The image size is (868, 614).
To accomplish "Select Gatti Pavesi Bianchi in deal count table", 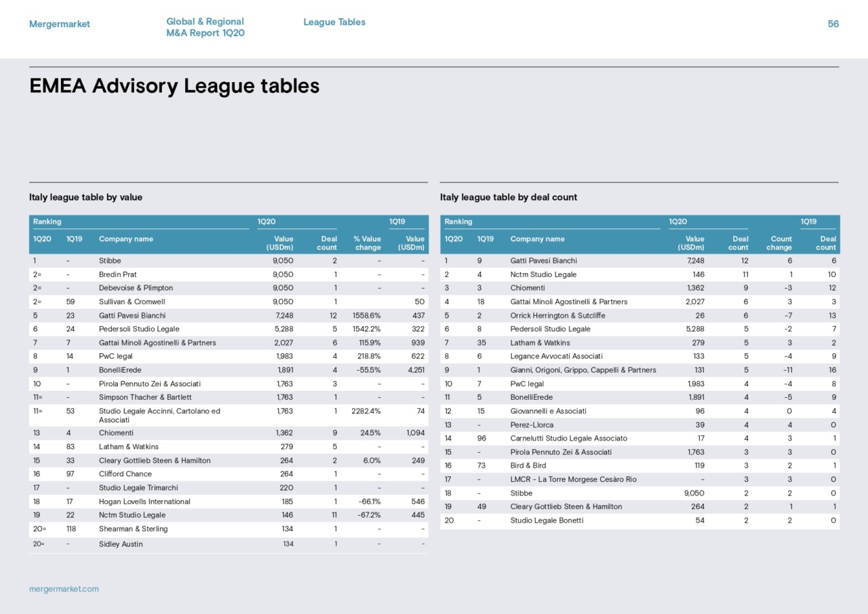I will point(544,261).
